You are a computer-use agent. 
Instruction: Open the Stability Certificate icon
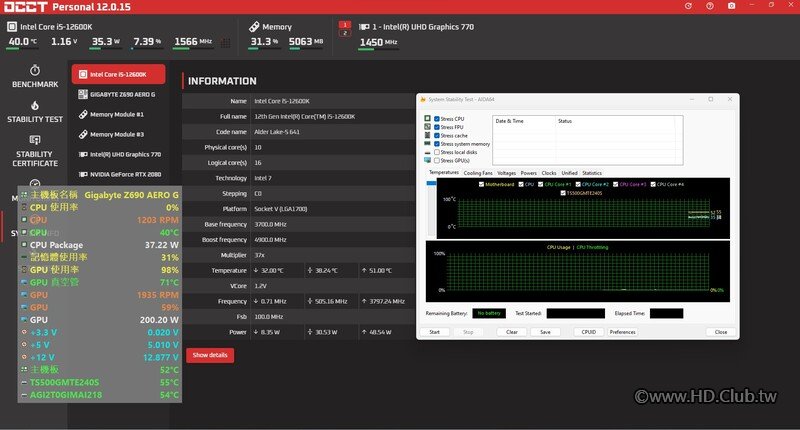(35, 140)
